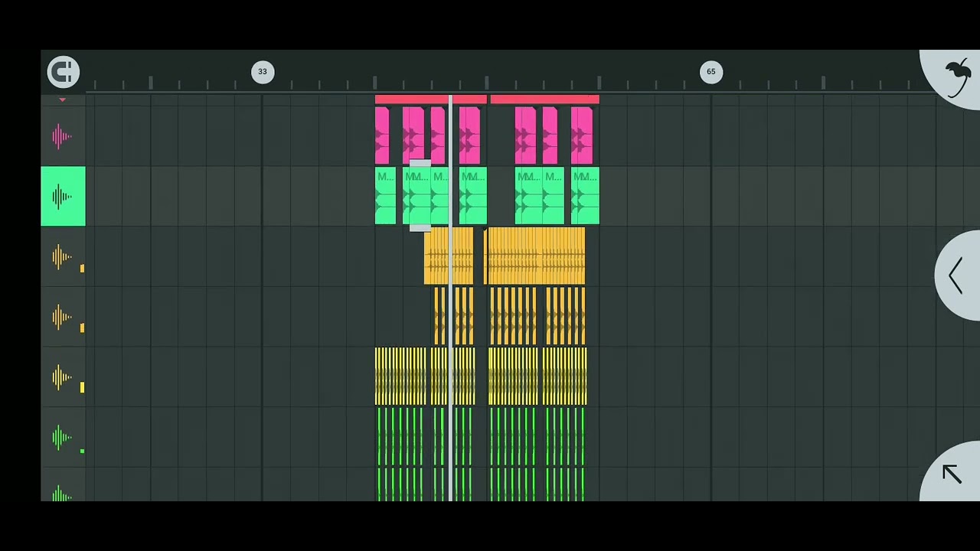Select the first green 'M...' clip

(385, 196)
